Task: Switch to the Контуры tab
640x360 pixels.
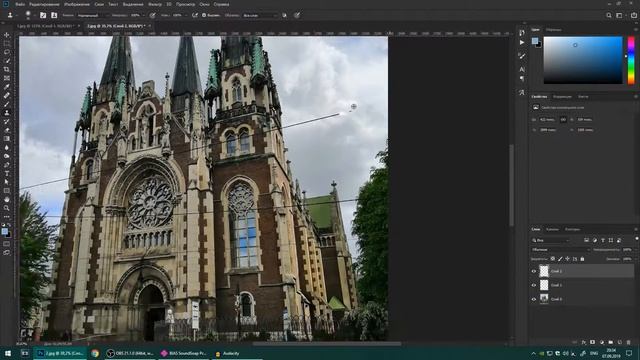Action: click(572, 229)
